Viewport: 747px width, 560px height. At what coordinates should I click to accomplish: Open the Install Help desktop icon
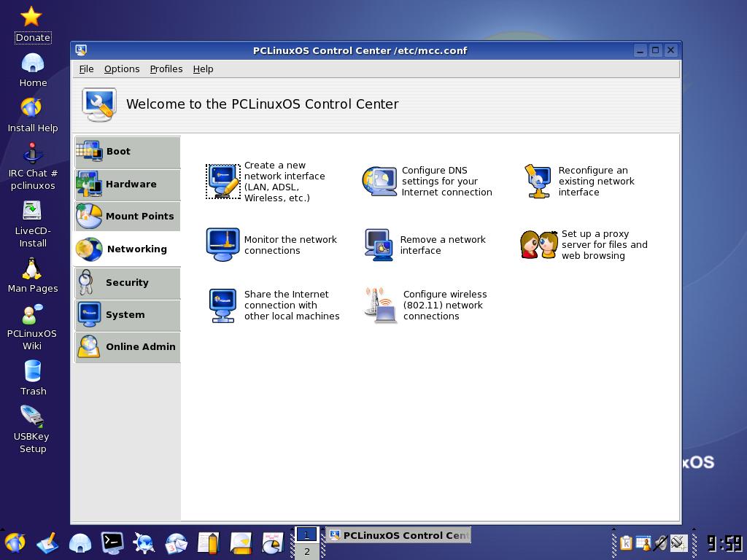coord(31,108)
